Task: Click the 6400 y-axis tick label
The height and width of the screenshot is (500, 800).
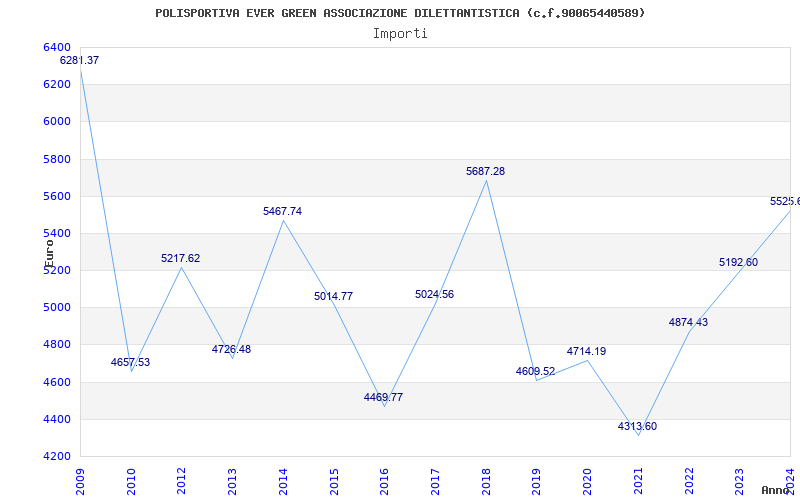Action: (x=57, y=47)
